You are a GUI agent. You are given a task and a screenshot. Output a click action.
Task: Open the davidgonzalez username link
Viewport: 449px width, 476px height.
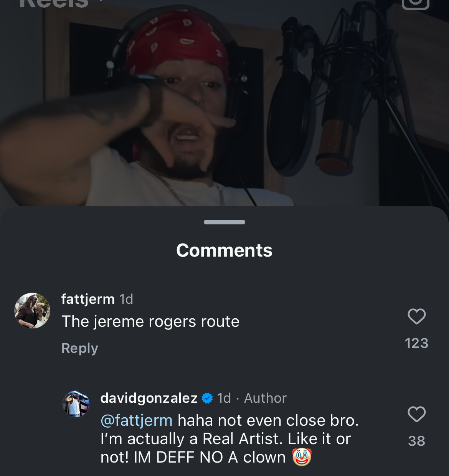coord(149,398)
